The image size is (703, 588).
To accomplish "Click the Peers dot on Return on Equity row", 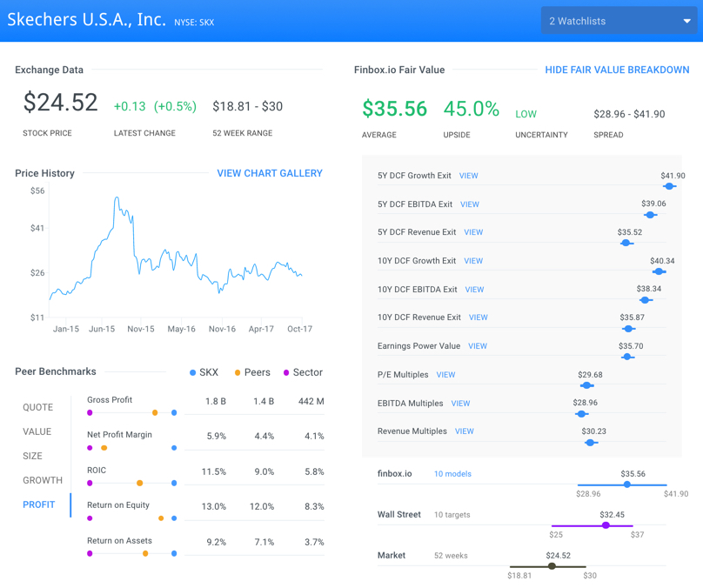I will tap(161, 518).
